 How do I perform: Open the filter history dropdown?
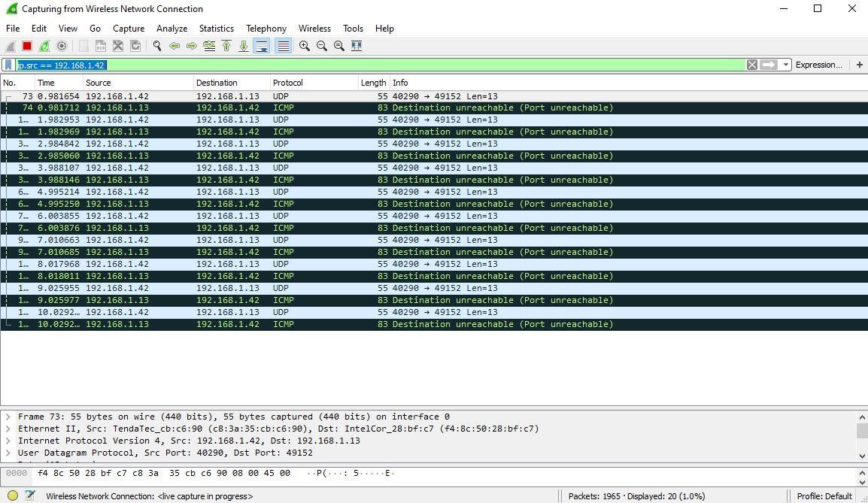786,64
